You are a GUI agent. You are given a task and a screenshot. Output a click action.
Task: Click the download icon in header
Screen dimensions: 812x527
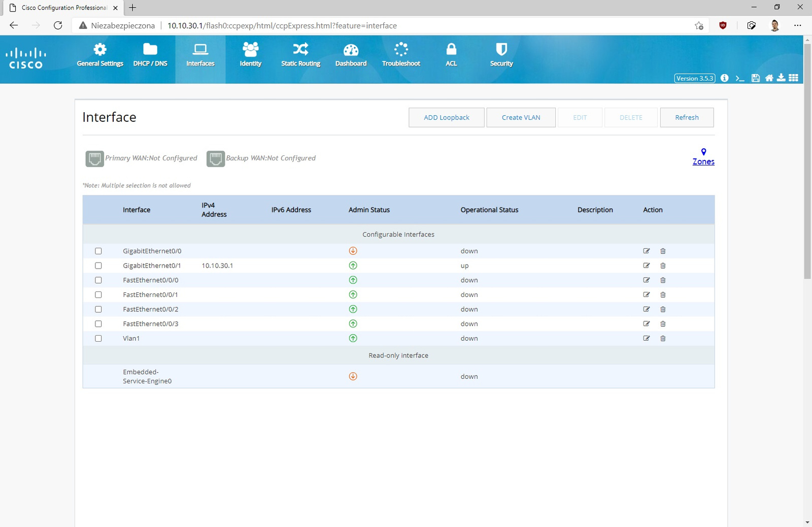tap(782, 78)
